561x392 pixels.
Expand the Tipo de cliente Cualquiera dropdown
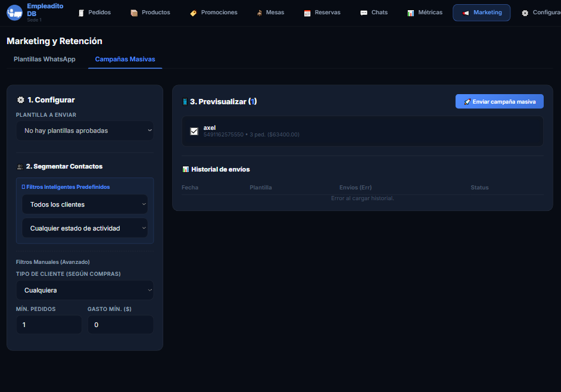(85, 290)
